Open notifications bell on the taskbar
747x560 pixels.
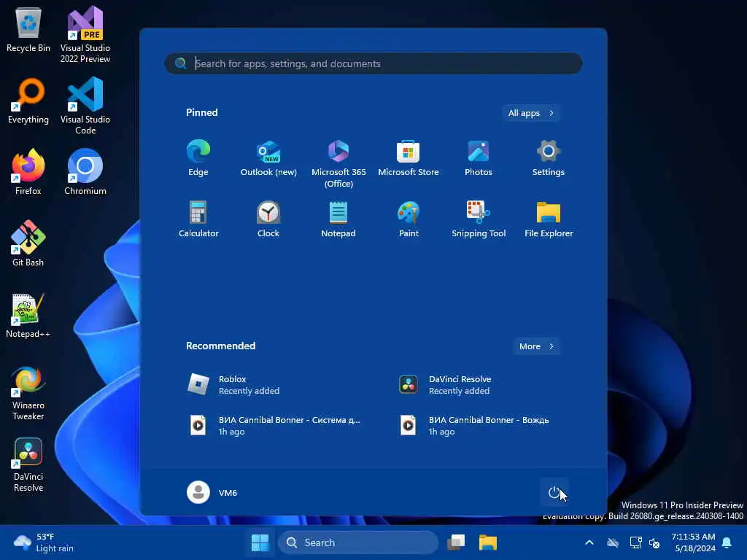(x=727, y=542)
